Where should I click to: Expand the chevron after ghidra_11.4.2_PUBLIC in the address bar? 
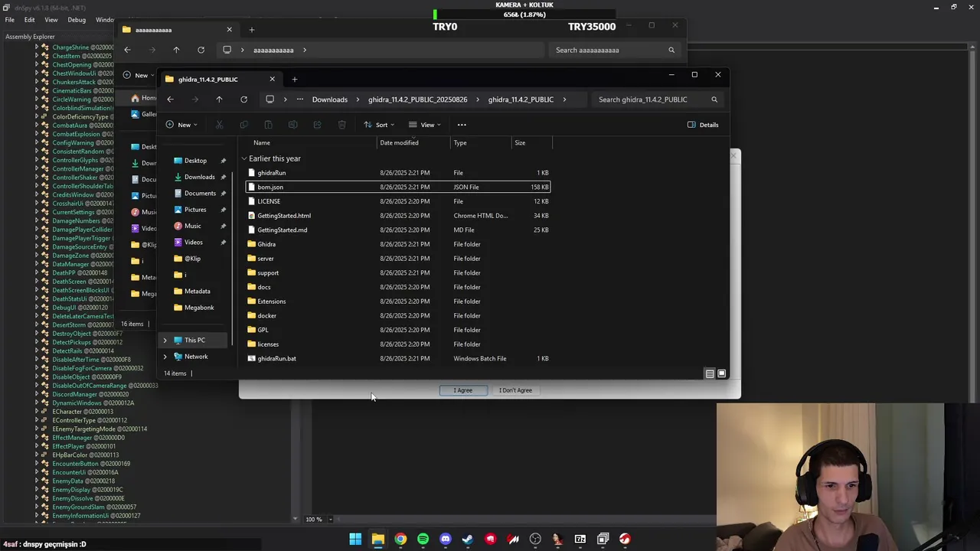coord(565,99)
